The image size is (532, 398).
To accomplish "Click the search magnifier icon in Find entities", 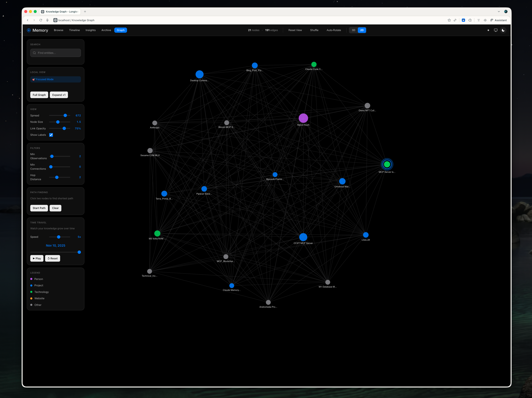I will (x=34, y=53).
